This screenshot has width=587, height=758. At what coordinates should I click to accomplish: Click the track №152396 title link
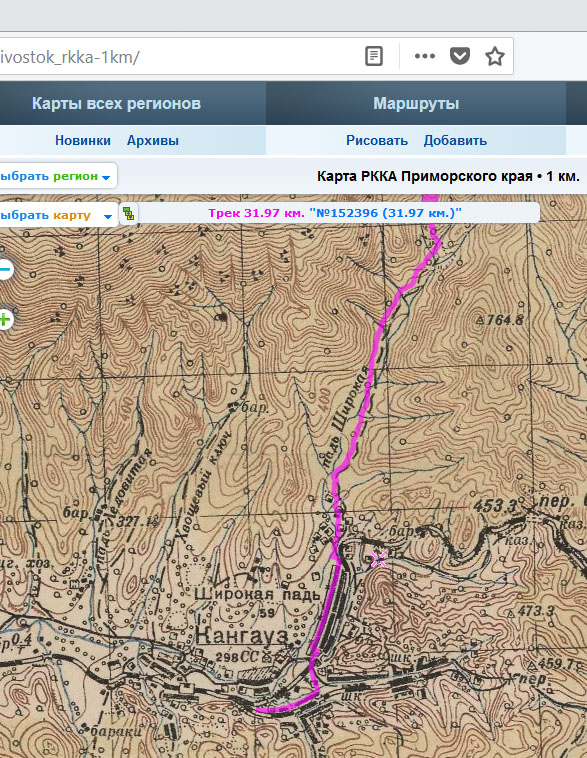coord(385,213)
